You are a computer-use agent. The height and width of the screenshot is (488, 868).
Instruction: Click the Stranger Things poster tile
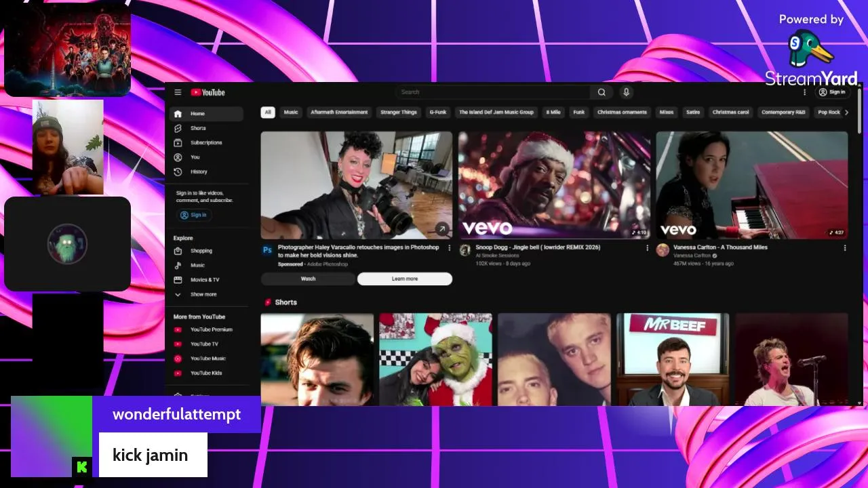[x=67, y=50]
